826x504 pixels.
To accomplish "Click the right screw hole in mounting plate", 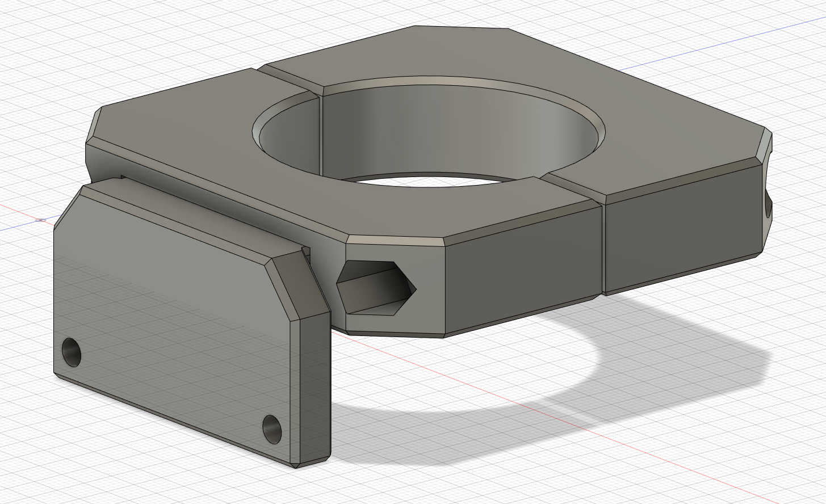I will [272, 429].
